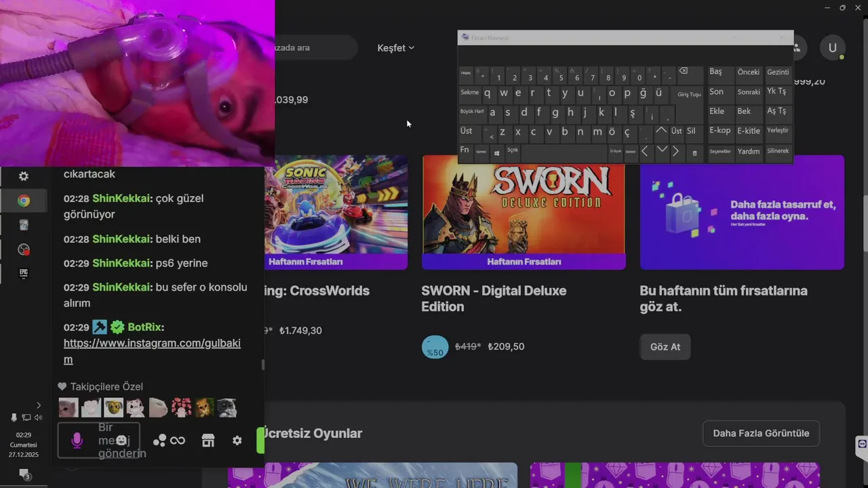Select the bee emote in Takipçilere Özel
This screenshot has height=488, width=868.
(x=114, y=407)
